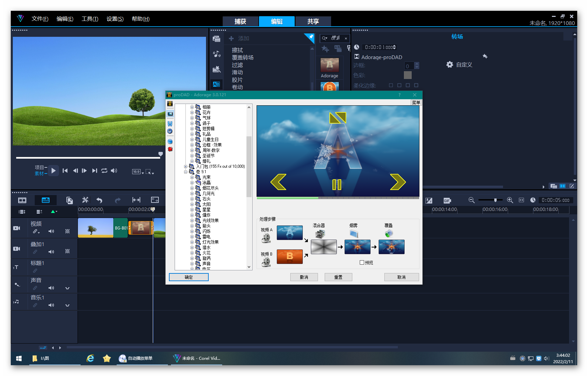This screenshot has width=588, height=376.
Task: Click the mixer icon in processing steps
Action: (320, 234)
